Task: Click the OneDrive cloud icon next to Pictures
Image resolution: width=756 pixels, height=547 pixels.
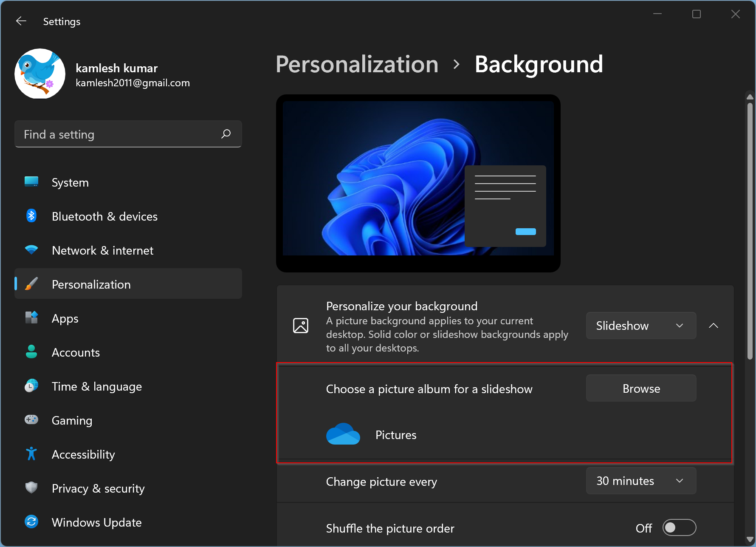Action: point(343,434)
